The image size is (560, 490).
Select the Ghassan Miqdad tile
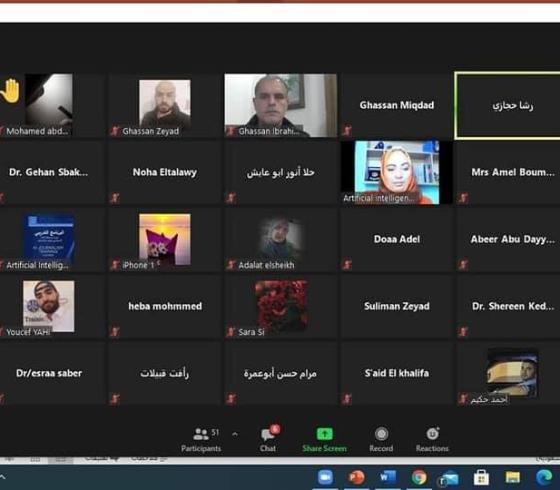point(397,105)
